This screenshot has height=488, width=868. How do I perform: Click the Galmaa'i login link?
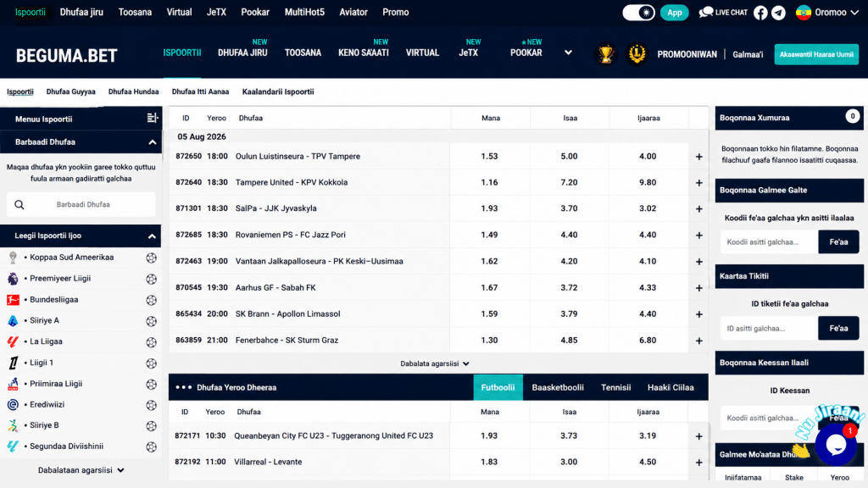coord(748,54)
